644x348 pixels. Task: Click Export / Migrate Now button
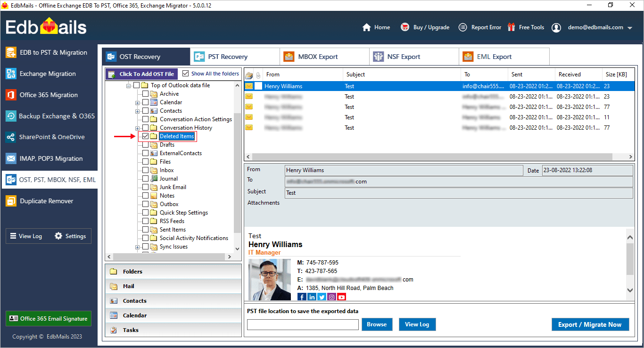pos(590,324)
